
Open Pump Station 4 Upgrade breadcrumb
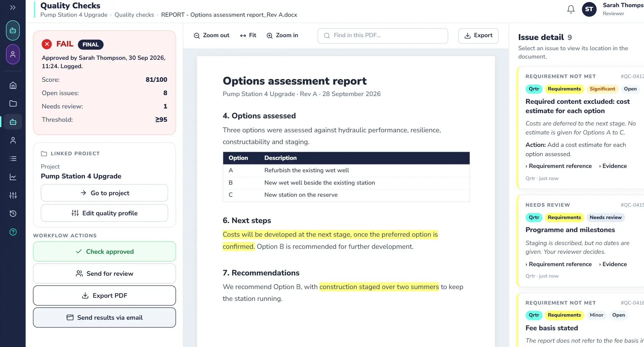(x=74, y=15)
